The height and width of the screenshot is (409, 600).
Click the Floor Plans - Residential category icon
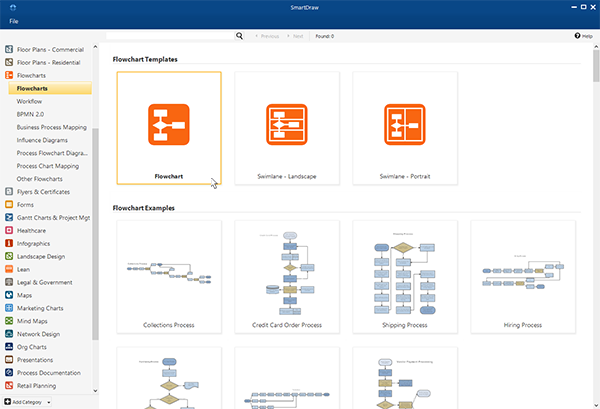9,62
